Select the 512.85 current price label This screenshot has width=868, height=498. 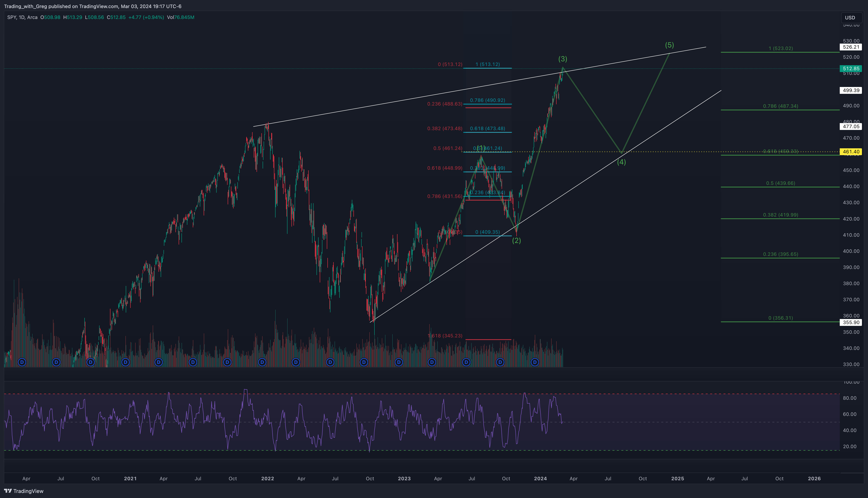(851, 69)
